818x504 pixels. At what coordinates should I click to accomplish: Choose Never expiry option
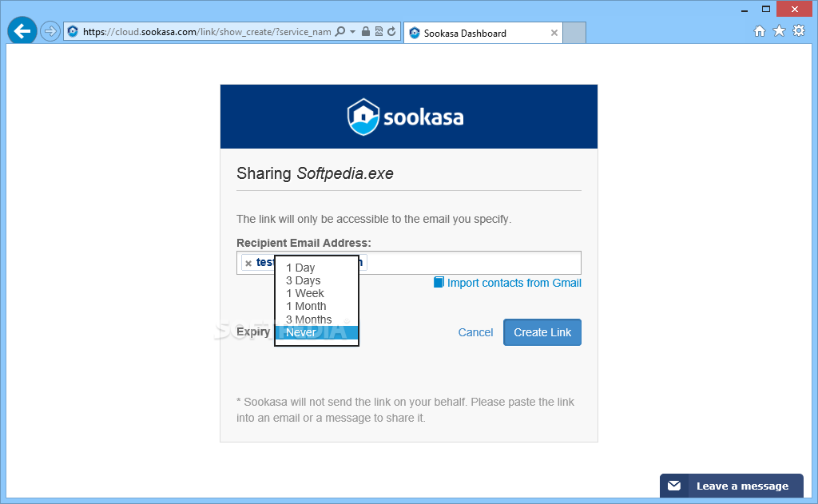pyautogui.click(x=316, y=332)
